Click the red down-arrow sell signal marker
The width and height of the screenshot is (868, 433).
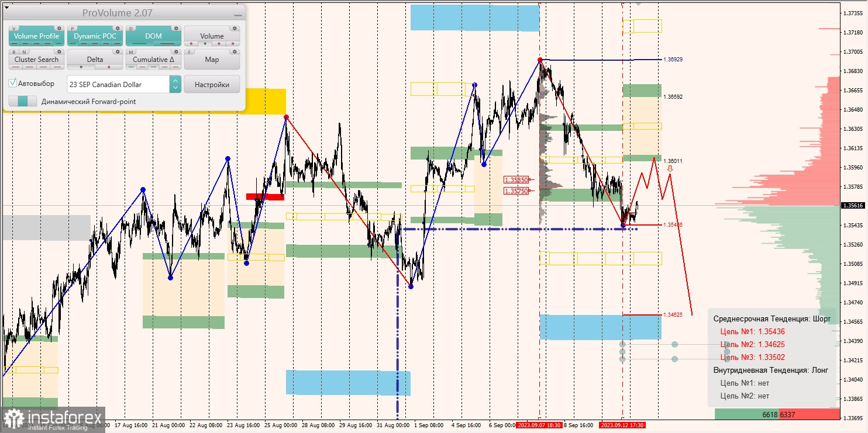pyautogui.click(x=670, y=168)
